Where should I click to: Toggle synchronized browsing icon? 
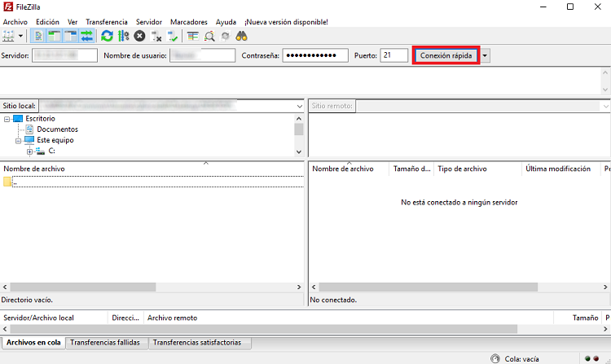click(225, 36)
